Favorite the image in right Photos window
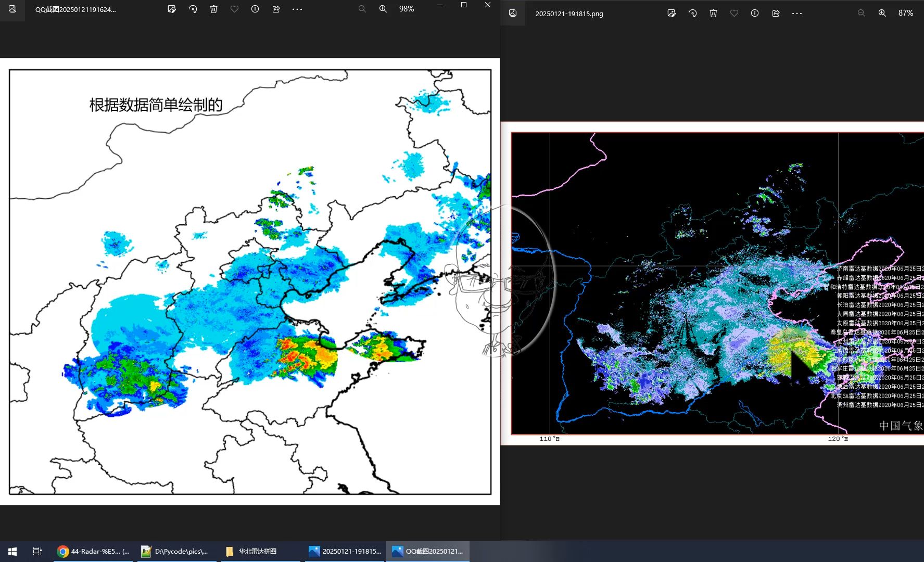924x562 pixels. click(734, 13)
